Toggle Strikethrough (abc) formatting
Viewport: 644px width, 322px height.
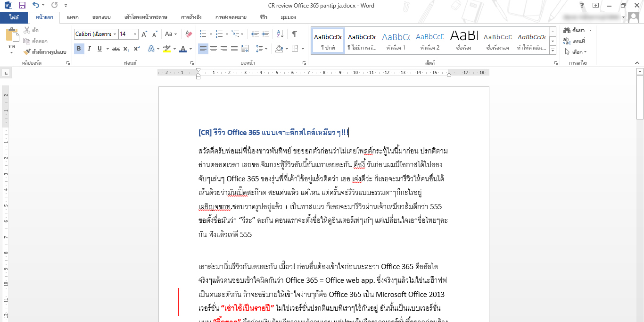pyautogui.click(x=116, y=49)
